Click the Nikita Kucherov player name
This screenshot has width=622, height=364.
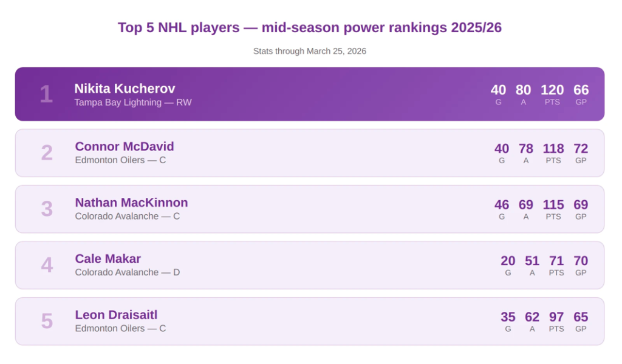click(x=125, y=89)
